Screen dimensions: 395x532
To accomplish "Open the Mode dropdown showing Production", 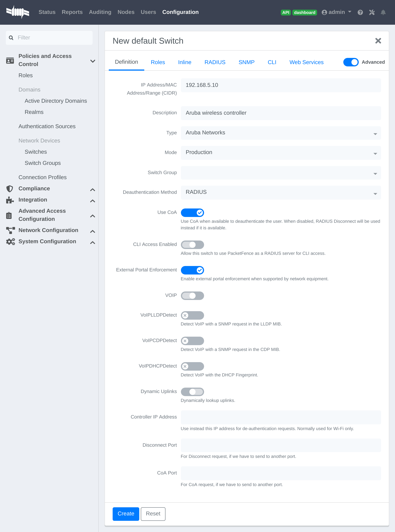I will pos(281,153).
